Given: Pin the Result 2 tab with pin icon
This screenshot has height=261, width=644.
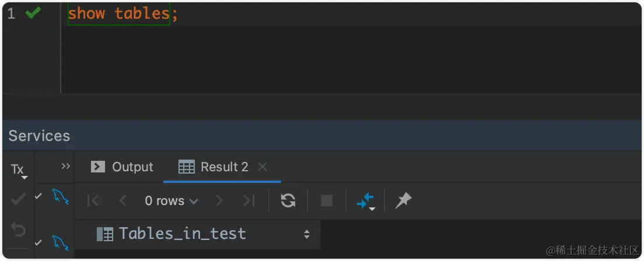Looking at the screenshot, I should [x=403, y=200].
